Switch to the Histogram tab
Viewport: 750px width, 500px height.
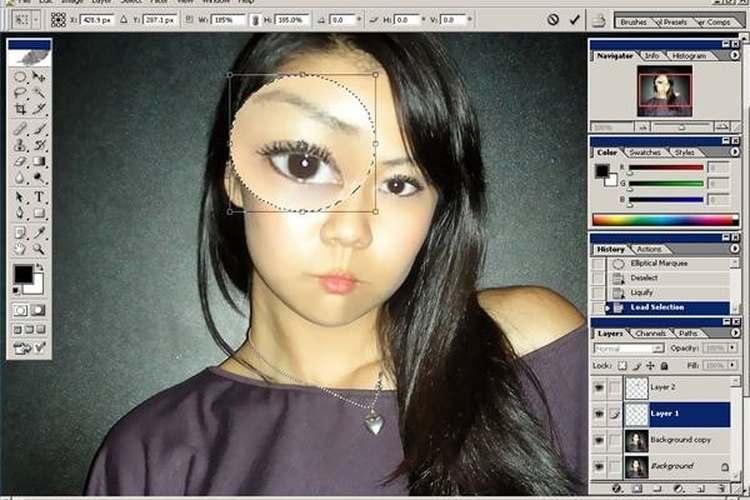click(x=689, y=56)
